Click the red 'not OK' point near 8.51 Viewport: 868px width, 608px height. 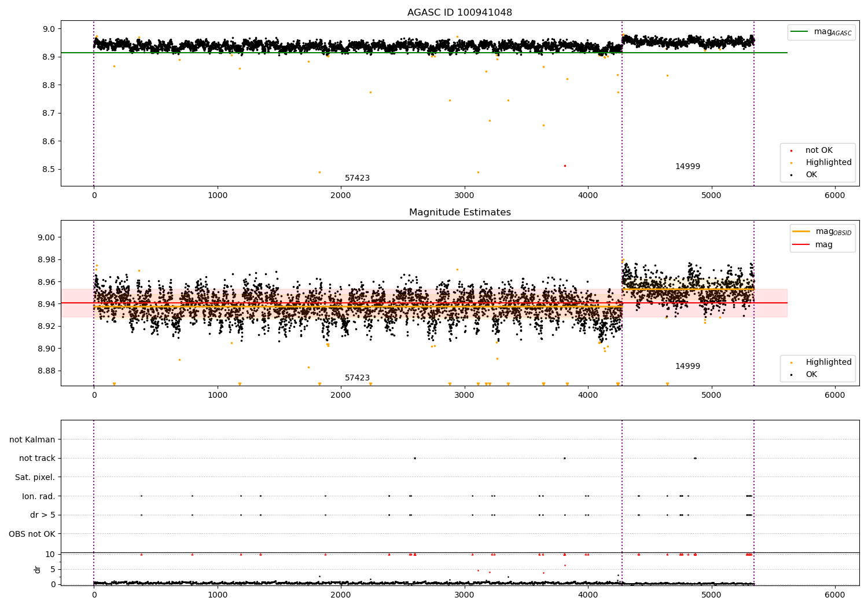click(565, 166)
